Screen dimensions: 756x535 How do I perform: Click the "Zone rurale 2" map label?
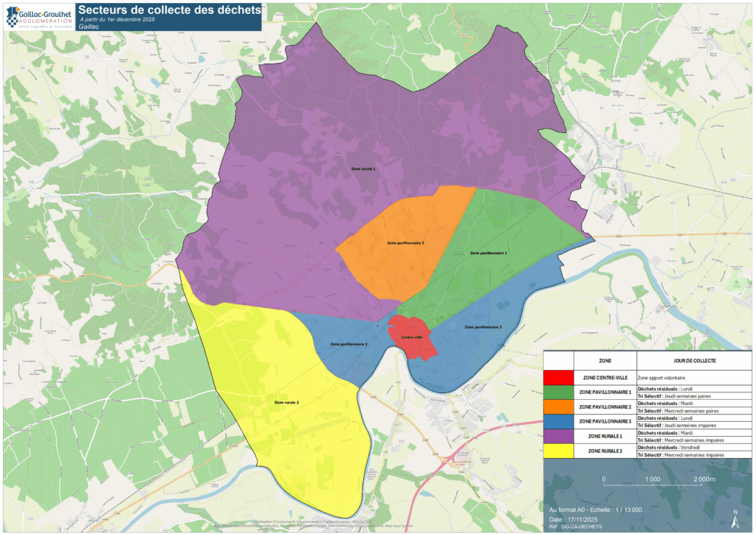286,403
